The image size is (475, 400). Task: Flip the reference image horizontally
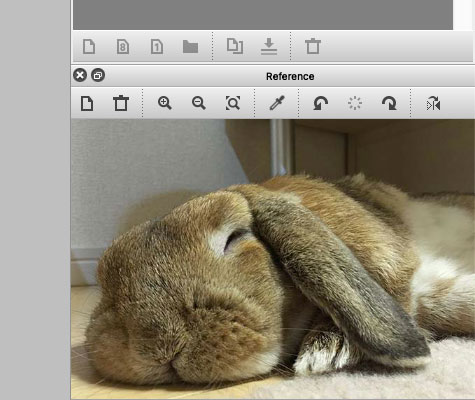(x=433, y=103)
